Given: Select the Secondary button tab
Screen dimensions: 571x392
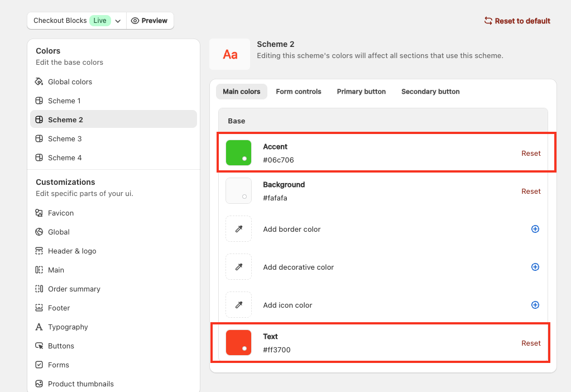Looking at the screenshot, I should click(x=430, y=92).
